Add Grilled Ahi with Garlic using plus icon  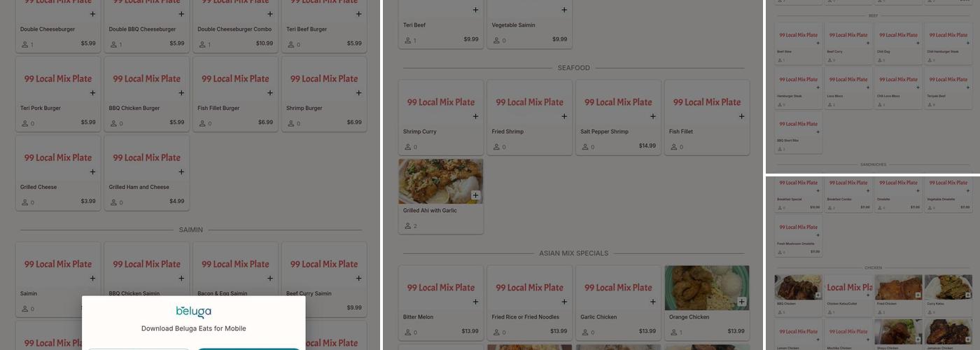point(475,195)
